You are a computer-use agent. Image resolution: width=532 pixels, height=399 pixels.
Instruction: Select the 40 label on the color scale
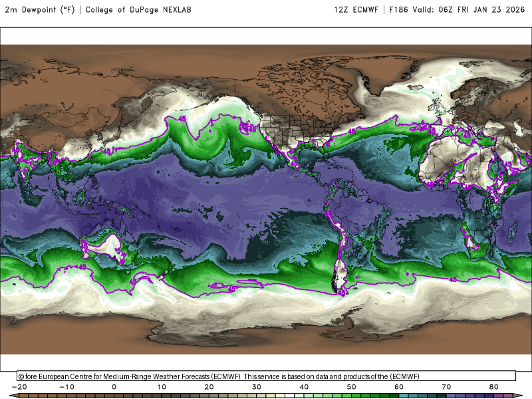pyautogui.click(x=304, y=387)
